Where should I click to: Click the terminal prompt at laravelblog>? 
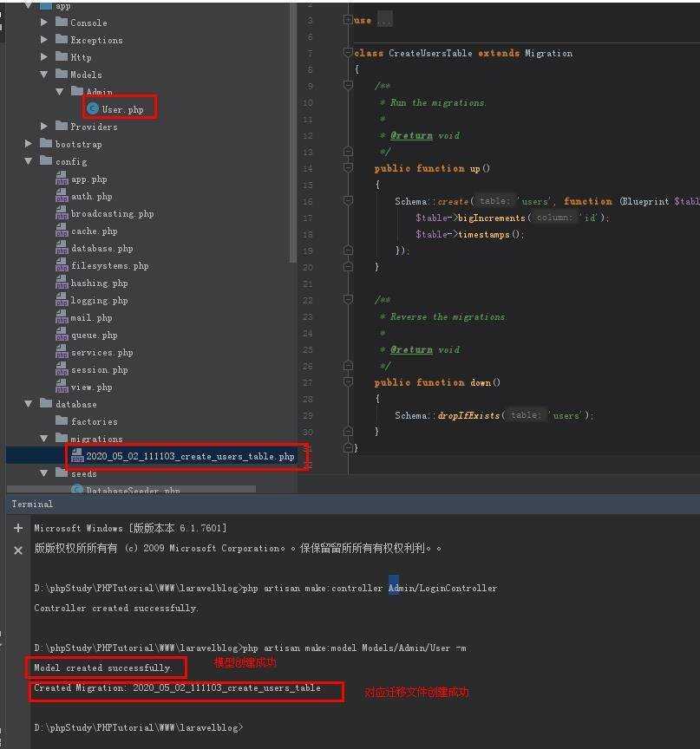139,727
